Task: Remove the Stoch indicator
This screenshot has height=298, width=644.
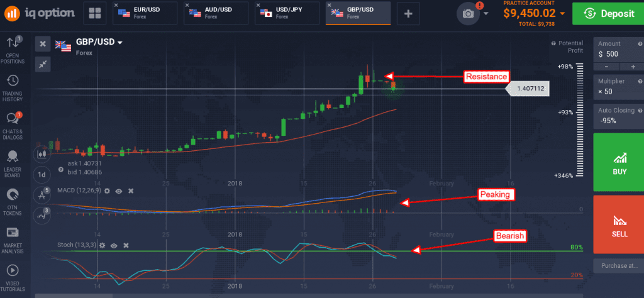Action: (126, 245)
